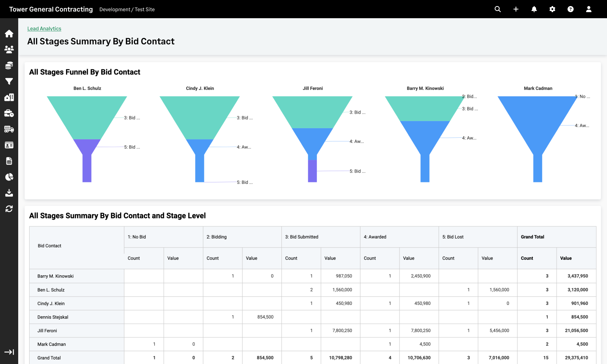Select the briefcase with clock sidebar icon
Image resolution: width=607 pixels, height=364 pixels.
click(9, 113)
